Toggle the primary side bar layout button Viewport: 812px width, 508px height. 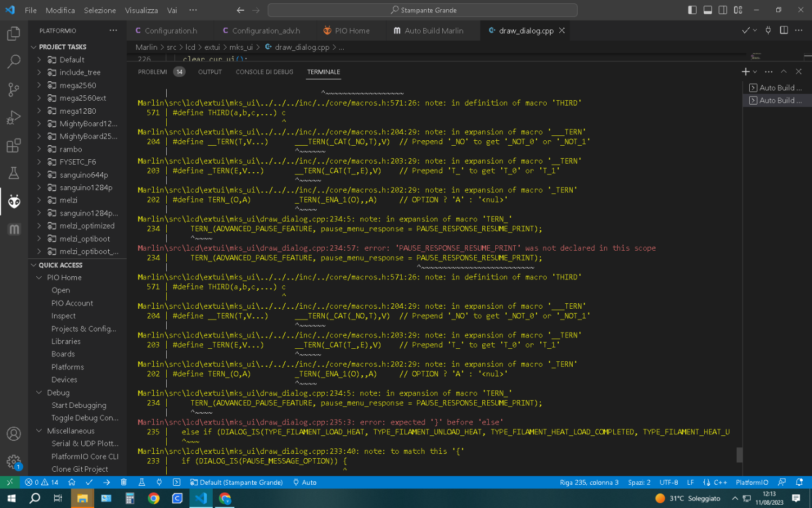(x=692, y=10)
